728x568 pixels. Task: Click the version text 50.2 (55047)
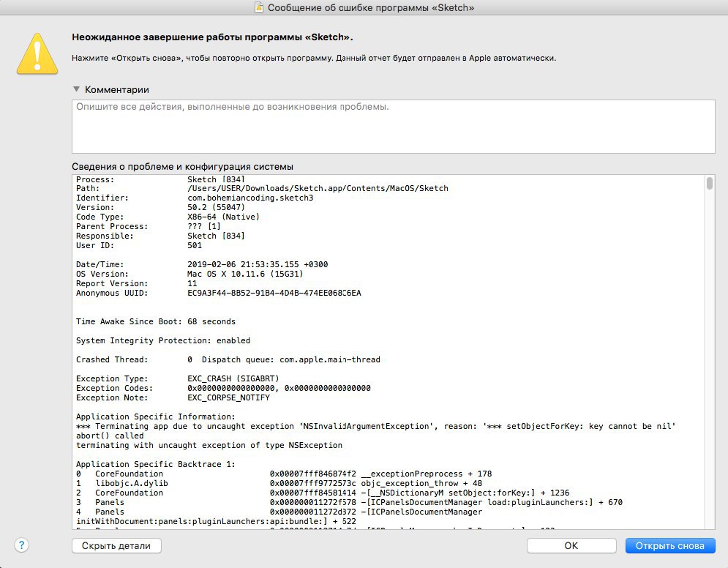[216, 207]
